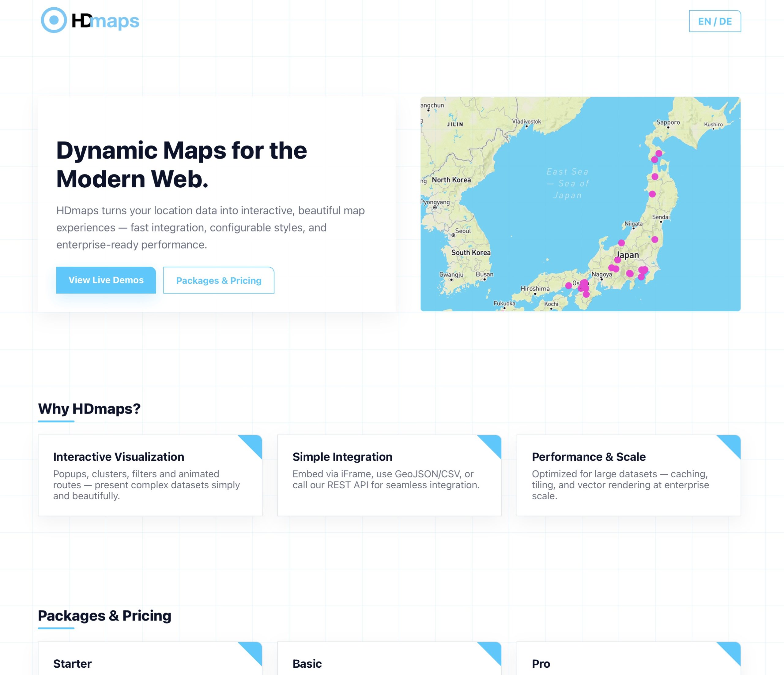Image resolution: width=784 pixels, height=675 pixels.
Task: Open the Packages & Pricing button
Action: (x=219, y=281)
